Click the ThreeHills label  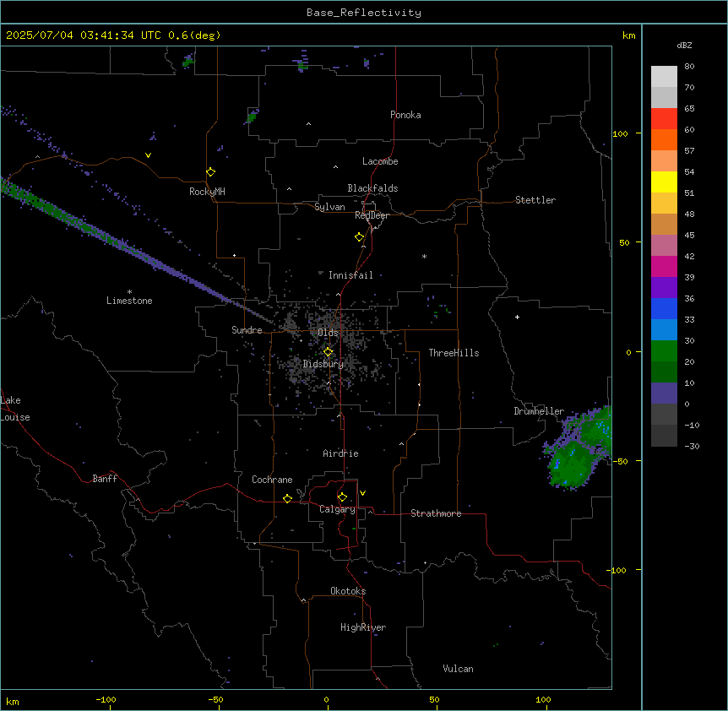click(x=454, y=353)
